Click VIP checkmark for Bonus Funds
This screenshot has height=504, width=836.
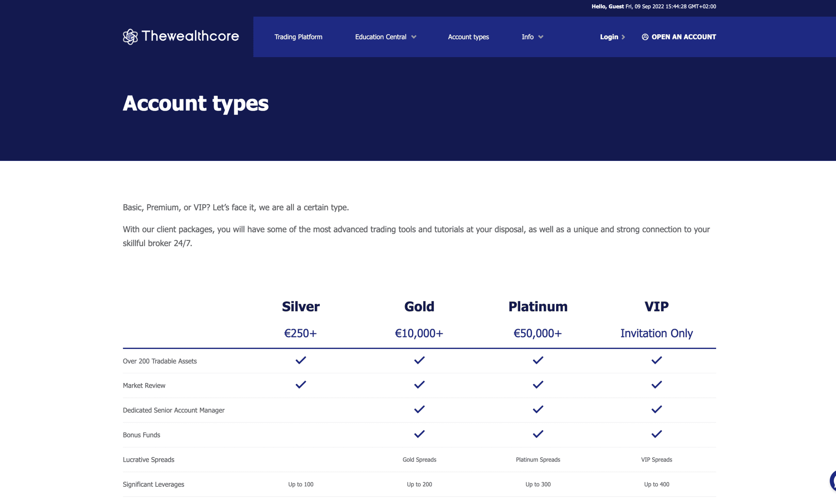[x=656, y=434]
